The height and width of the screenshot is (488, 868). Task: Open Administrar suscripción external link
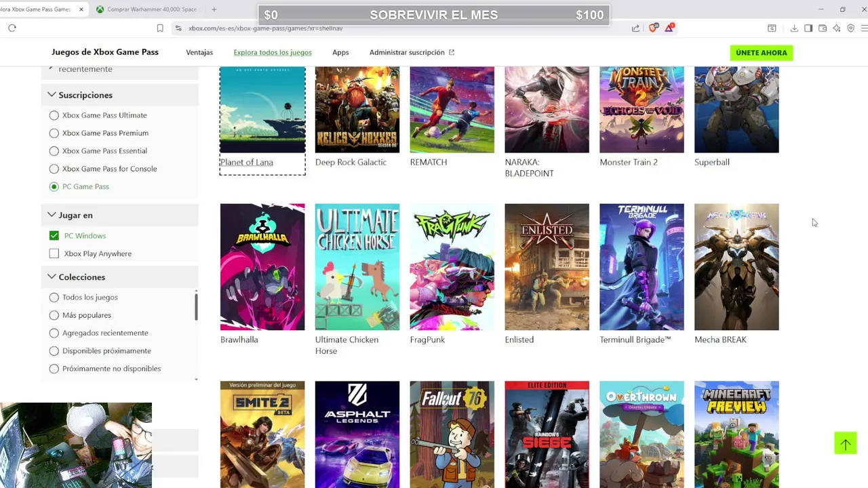click(x=412, y=52)
